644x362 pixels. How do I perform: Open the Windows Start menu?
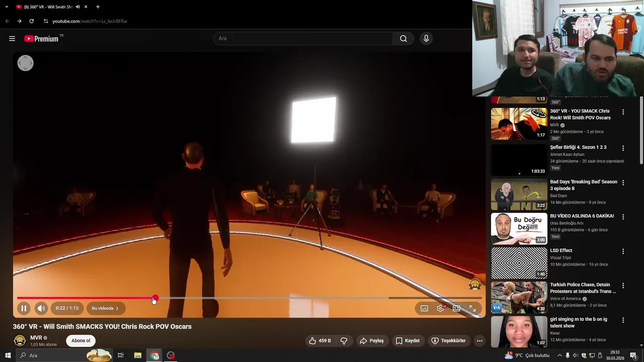tap(8, 355)
